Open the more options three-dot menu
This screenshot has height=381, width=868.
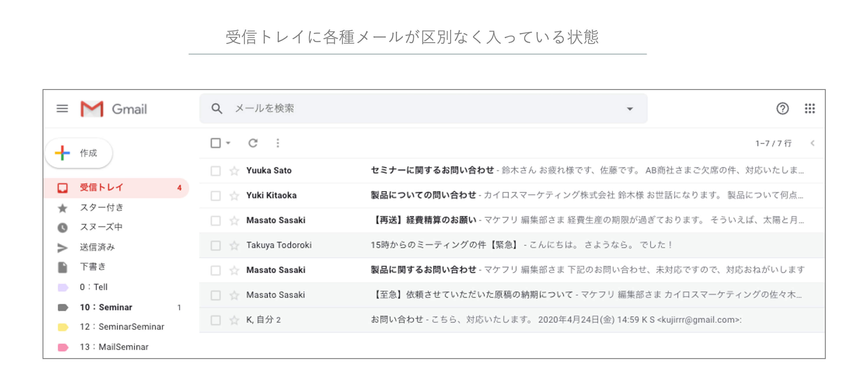pyautogui.click(x=278, y=143)
